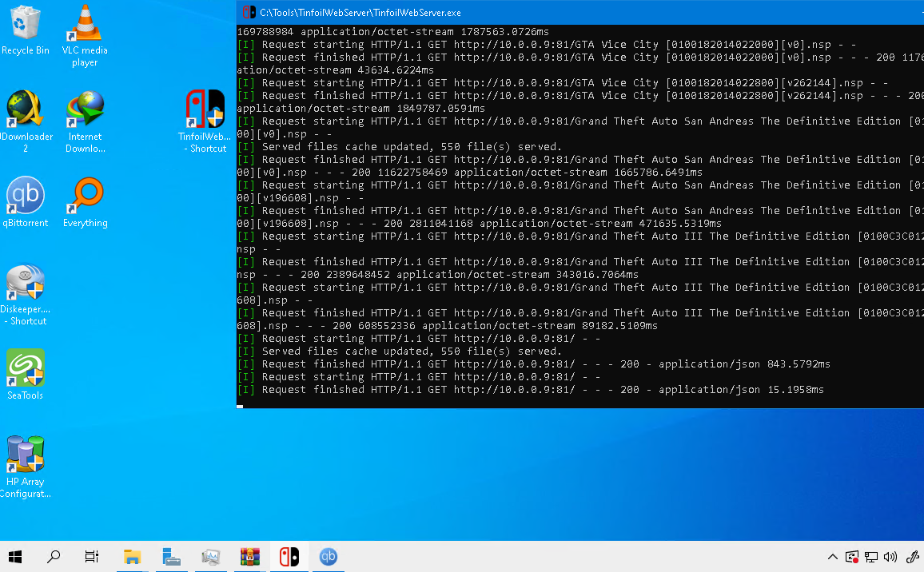Viewport: 924px width, 572px height.
Task: Click the console line ending 343016.7064ms
Action: (438, 275)
